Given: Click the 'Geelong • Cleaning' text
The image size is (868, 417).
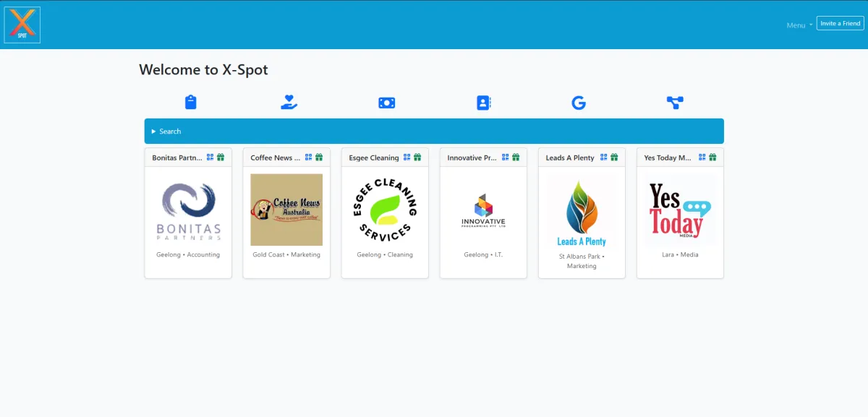Looking at the screenshot, I should click(385, 254).
